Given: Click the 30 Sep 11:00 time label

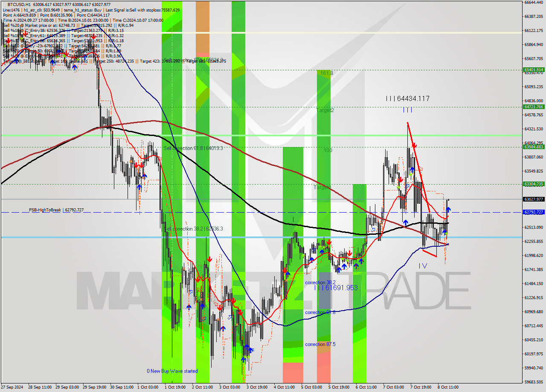Looking at the screenshot, I should pyautogui.click(x=122, y=387).
